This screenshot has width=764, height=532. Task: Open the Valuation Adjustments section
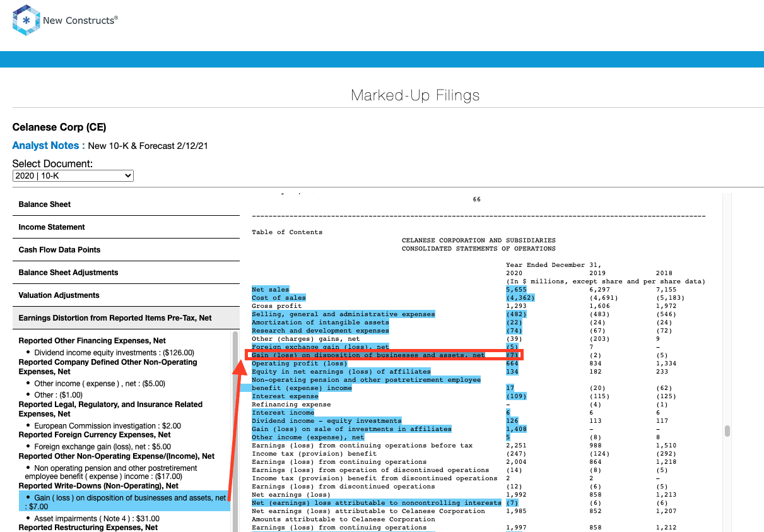(126, 295)
